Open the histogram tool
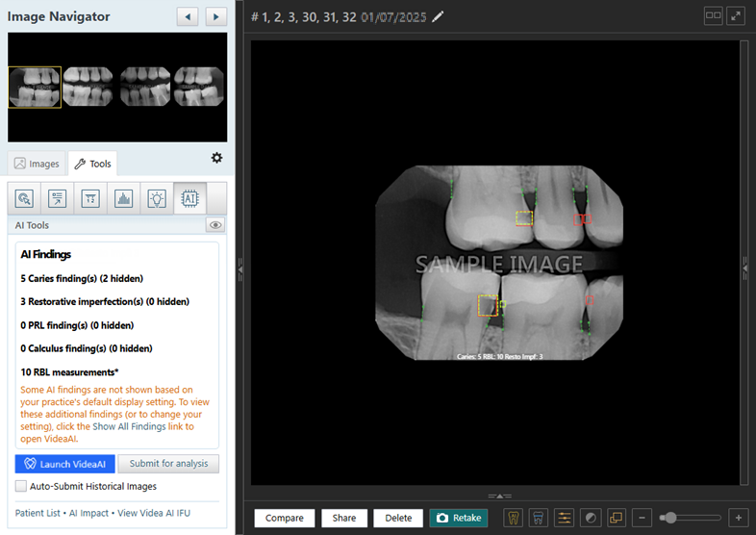 122,198
